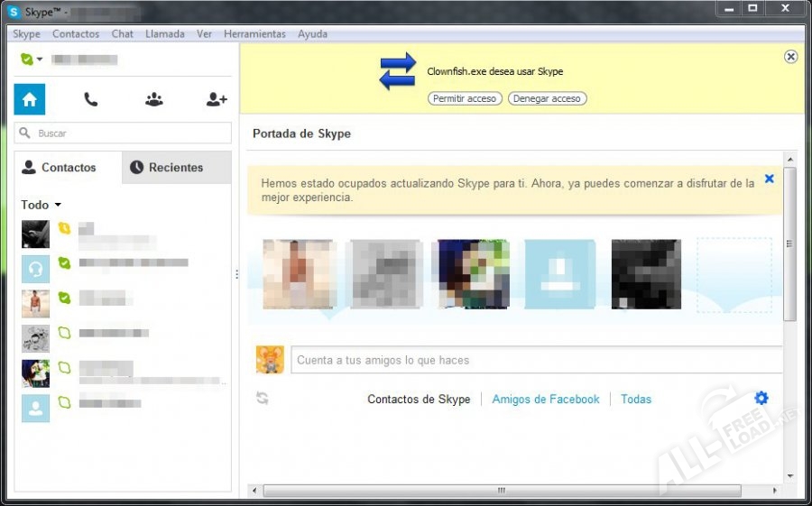The width and height of the screenshot is (812, 506).
Task: Close the Clownfish access request banner
Action: [790, 57]
